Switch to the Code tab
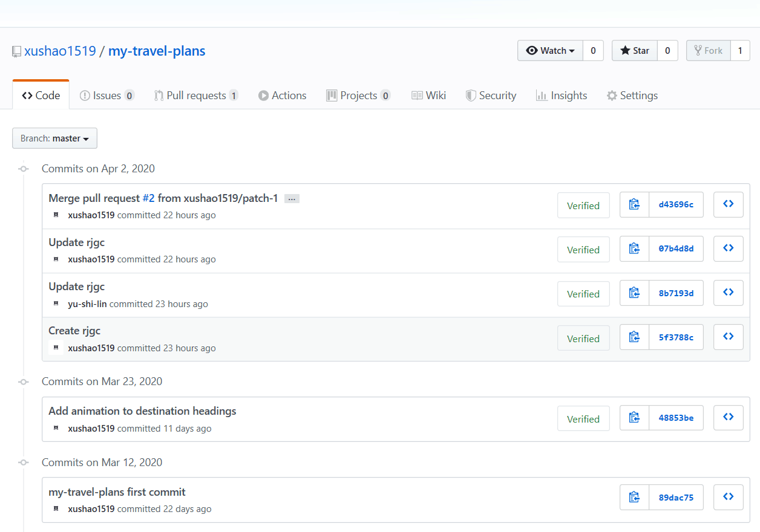This screenshot has width=760, height=532. pos(41,96)
